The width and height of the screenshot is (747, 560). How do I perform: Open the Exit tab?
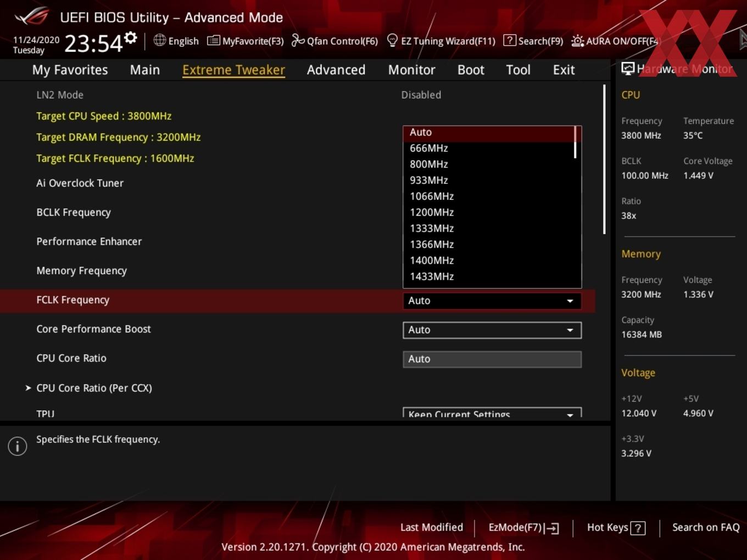pyautogui.click(x=564, y=70)
